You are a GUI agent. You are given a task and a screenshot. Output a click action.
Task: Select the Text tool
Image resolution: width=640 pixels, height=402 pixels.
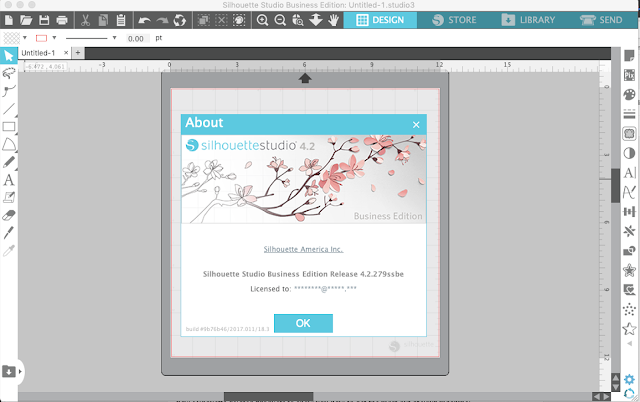(9, 180)
